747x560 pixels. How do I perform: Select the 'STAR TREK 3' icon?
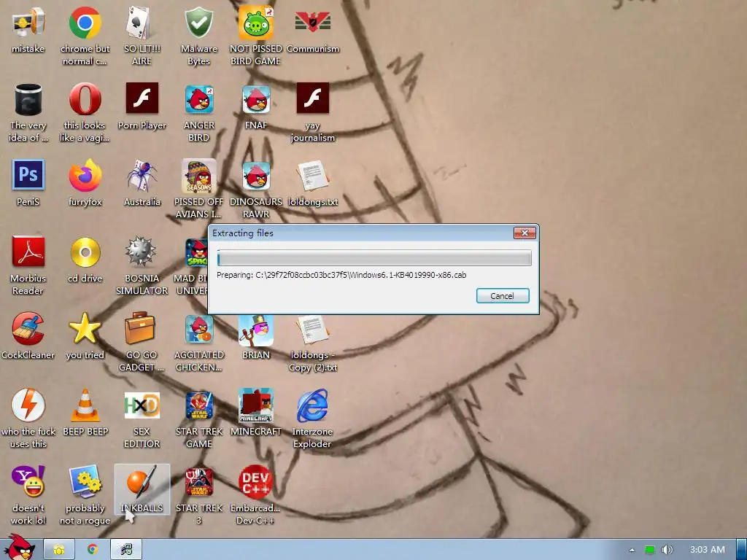(x=198, y=481)
